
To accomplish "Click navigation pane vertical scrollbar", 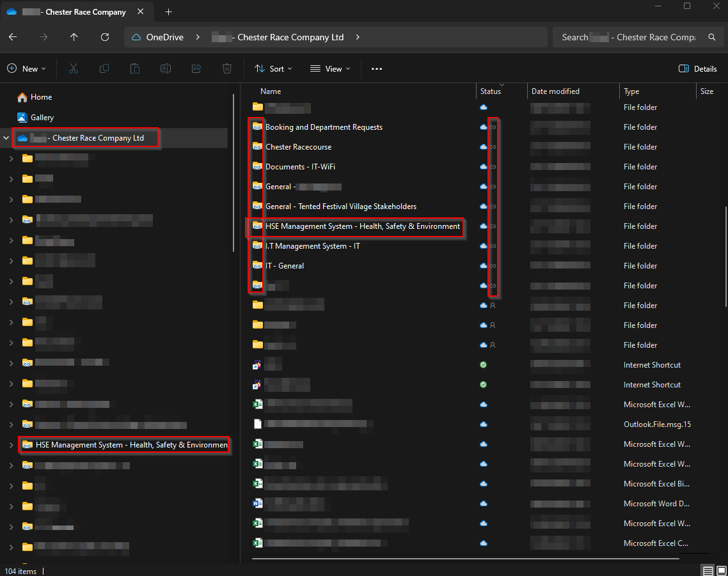I will pos(233,173).
